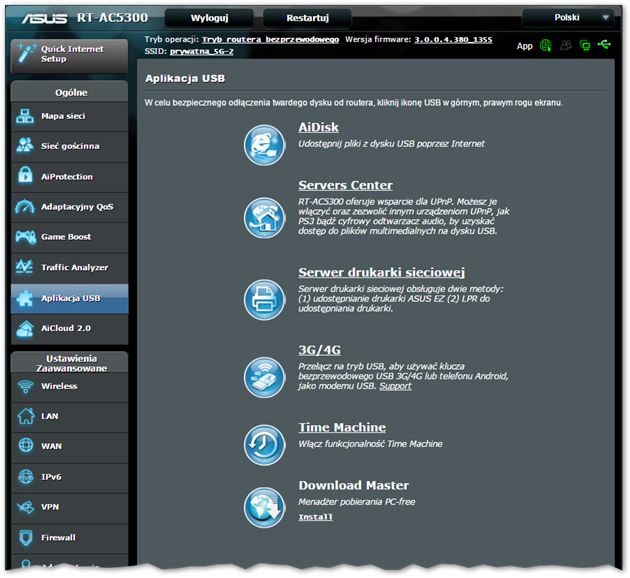Click the Game Boost gamepad icon
The image size is (630, 578).
[25, 237]
